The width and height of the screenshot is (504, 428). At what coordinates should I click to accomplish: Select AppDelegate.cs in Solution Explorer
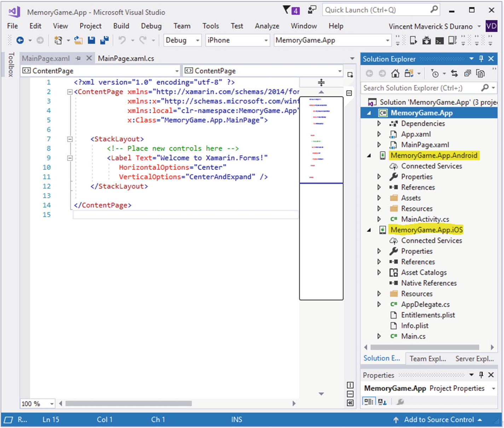pyautogui.click(x=425, y=304)
